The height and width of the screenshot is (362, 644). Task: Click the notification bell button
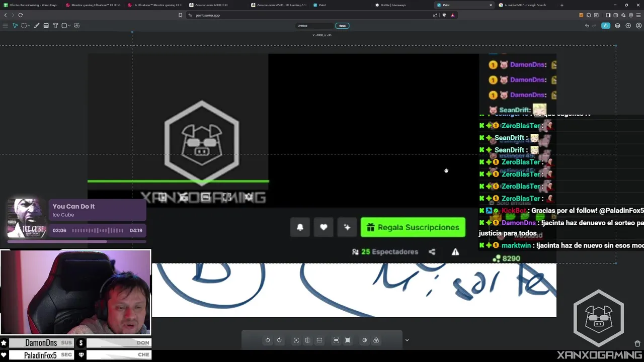300,227
